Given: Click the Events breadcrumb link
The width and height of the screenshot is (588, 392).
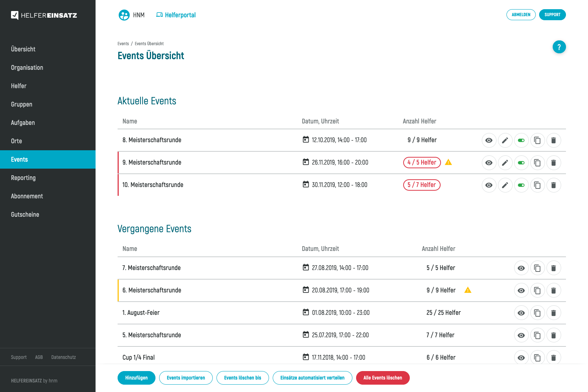Looking at the screenshot, I should tap(123, 44).
